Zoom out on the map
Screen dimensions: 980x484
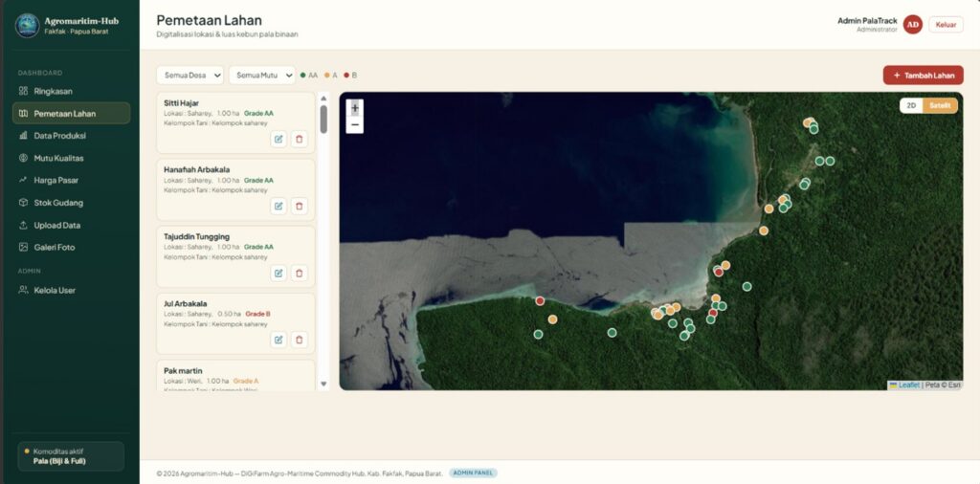355,125
